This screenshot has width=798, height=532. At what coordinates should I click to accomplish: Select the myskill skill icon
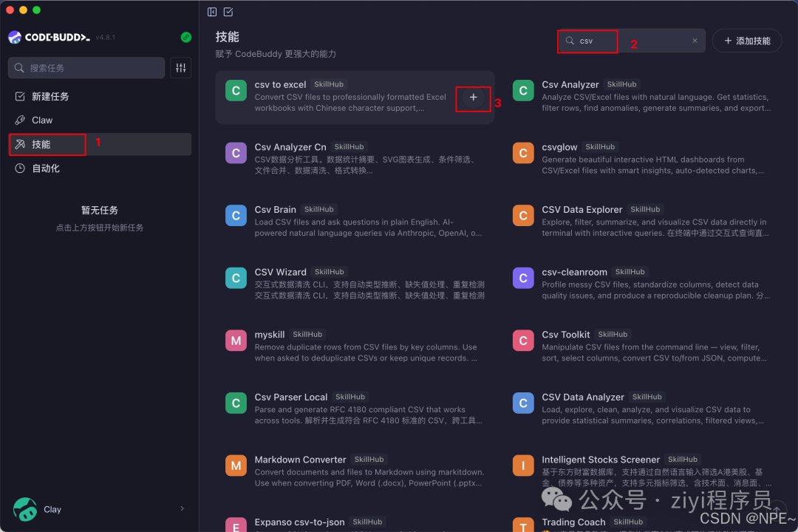[x=236, y=340]
